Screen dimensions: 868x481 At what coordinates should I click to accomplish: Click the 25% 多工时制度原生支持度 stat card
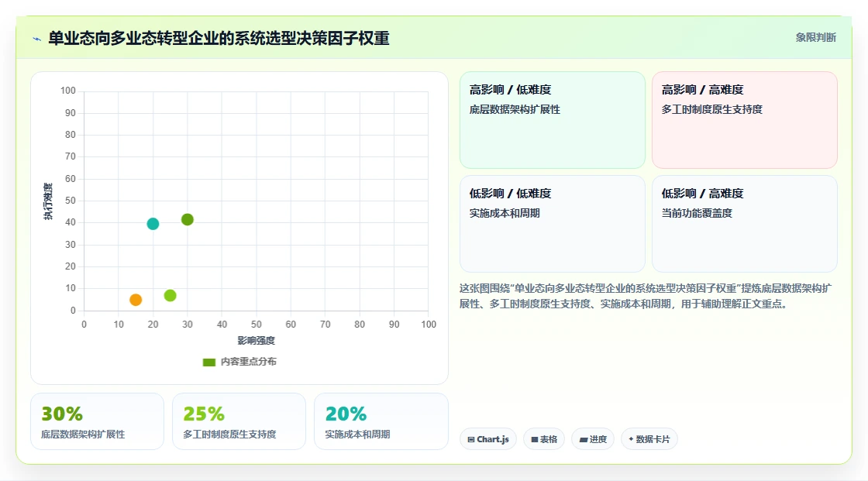coord(239,421)
